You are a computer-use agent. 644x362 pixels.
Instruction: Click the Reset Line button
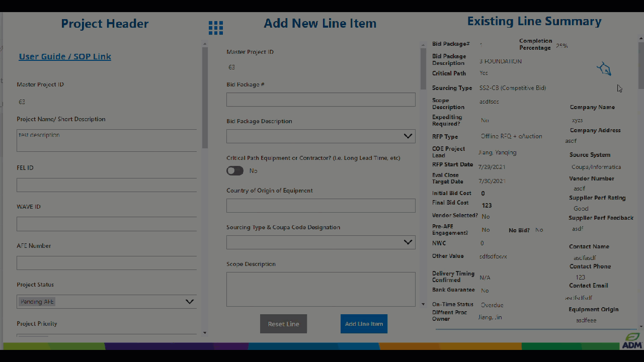click(283, 324)
